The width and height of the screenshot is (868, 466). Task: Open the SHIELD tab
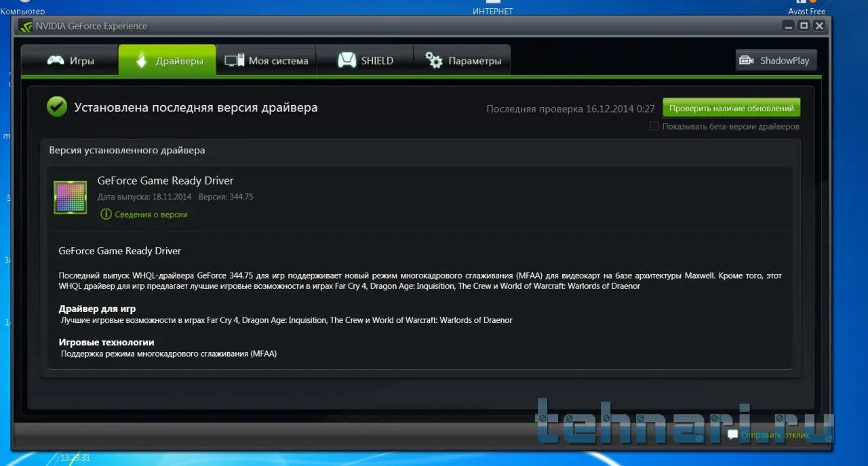click(x=365, y=60)
